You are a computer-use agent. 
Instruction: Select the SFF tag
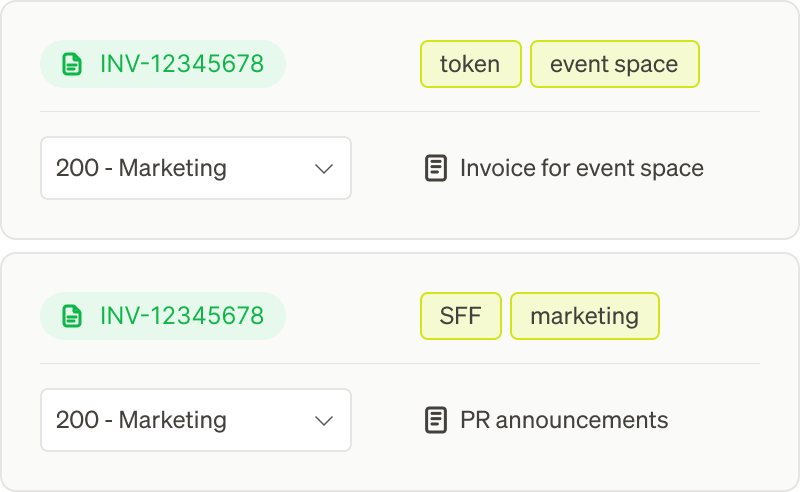[x=460, y=317]
